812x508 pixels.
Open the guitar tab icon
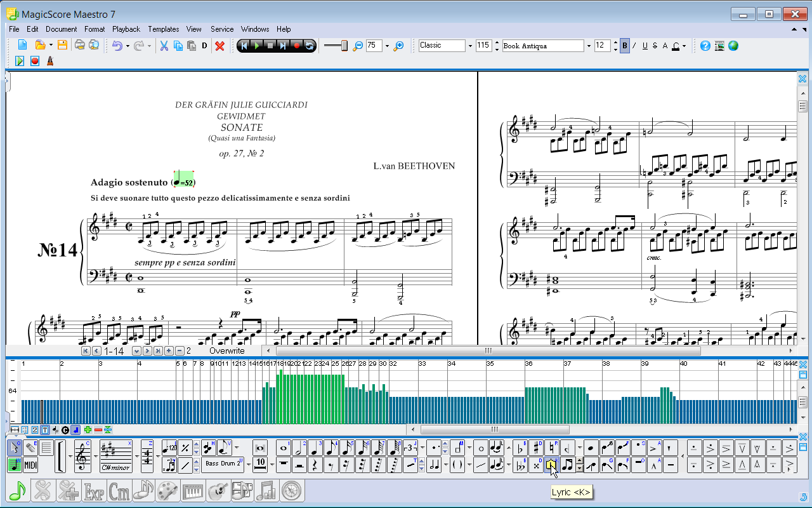point(218,491)
